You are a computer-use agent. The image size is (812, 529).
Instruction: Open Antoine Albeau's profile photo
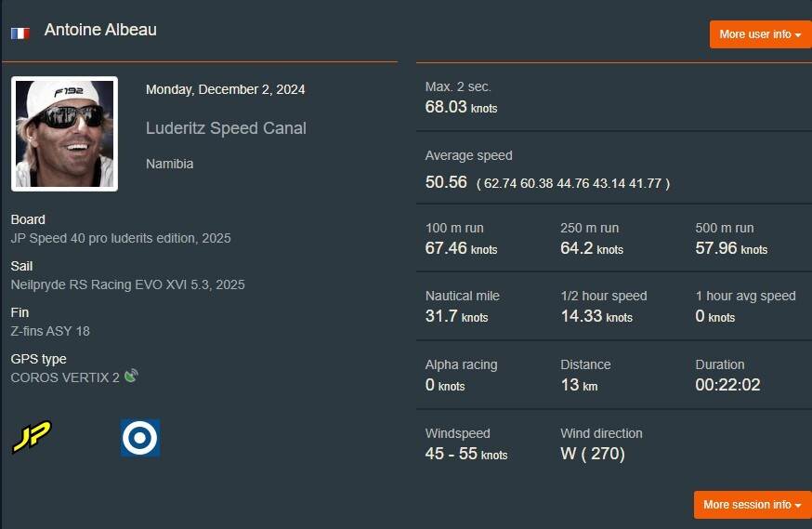(x=64, y=134)
